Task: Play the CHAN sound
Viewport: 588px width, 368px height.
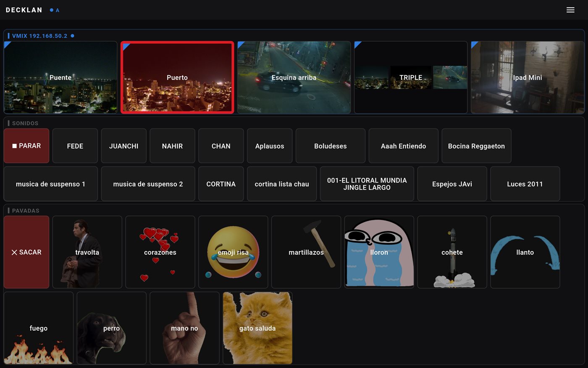Action: (221, 146)
